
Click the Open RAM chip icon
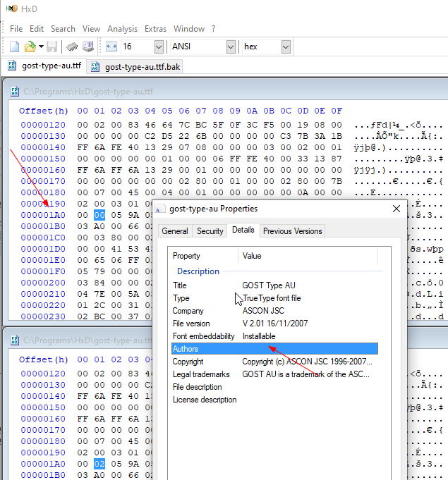pyautogui.click(x=72, y=47)
